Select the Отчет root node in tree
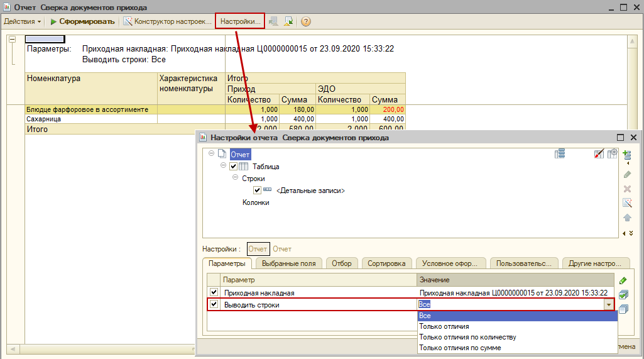644x359 pixels. click(240, 155)
